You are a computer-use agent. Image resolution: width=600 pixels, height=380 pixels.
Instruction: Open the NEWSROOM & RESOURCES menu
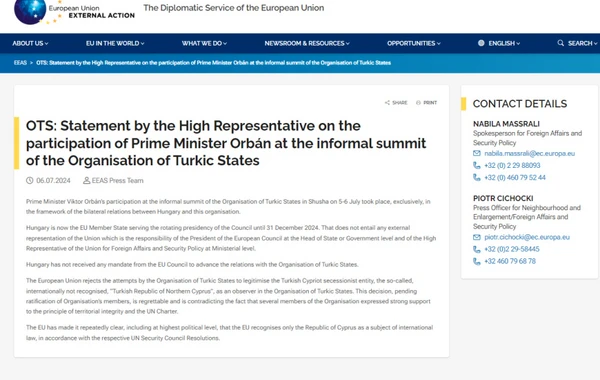(307, 43)
